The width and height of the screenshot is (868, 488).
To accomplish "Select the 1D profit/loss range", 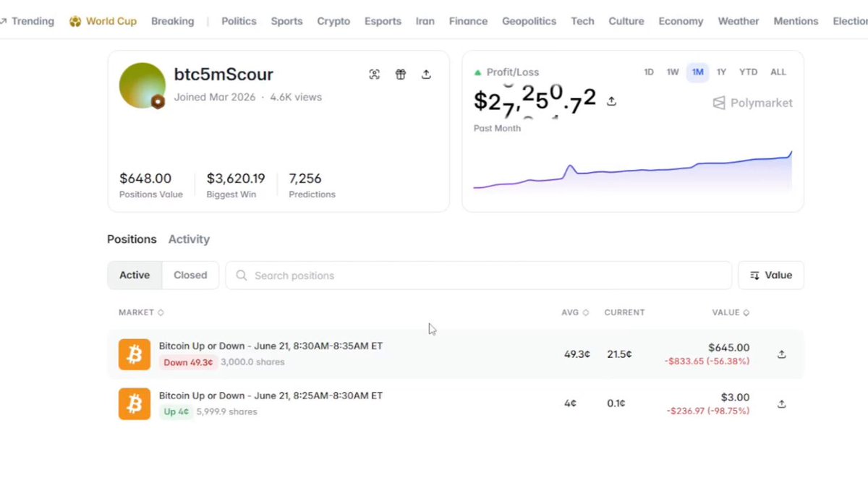I will click(649, 72).
